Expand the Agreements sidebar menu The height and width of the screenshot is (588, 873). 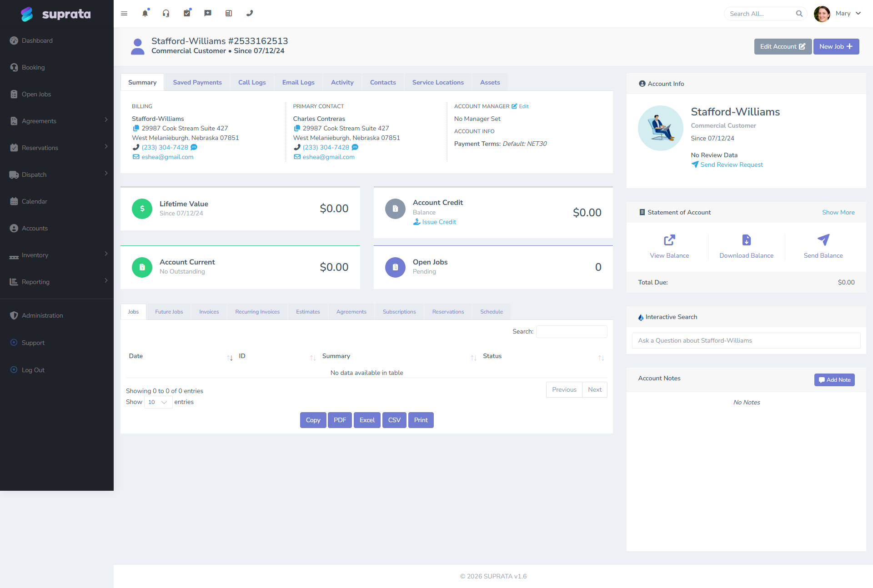57,121
